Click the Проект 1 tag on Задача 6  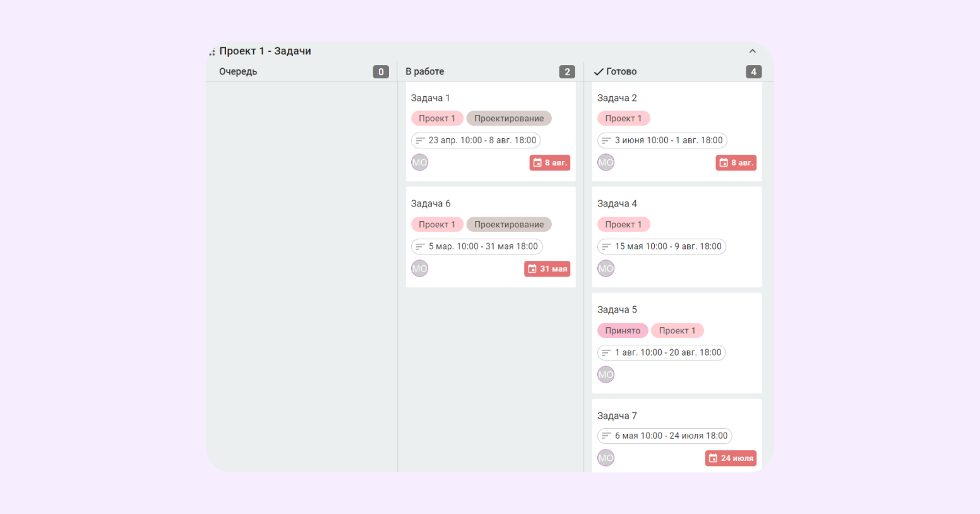coord(437,224)
